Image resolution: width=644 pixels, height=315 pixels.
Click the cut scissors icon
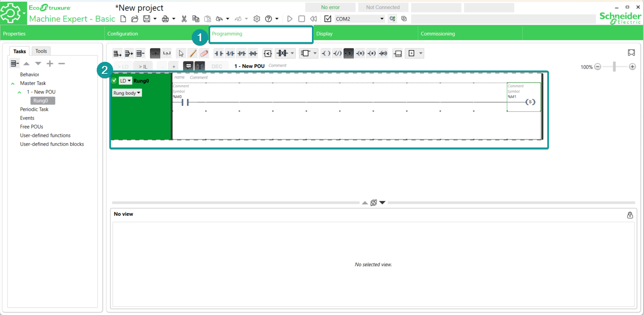click(x=184, y=19)
